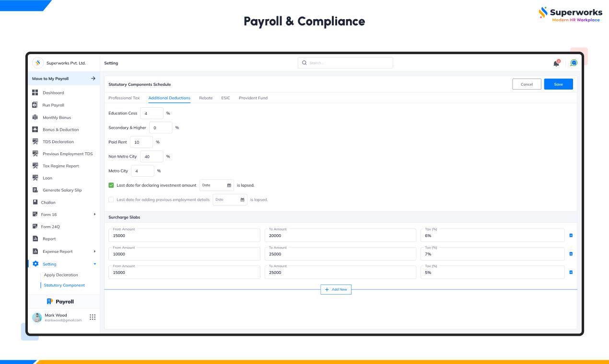Open calendar icon for investment declaration date
609x364 pixels.
tap(229, 185)
